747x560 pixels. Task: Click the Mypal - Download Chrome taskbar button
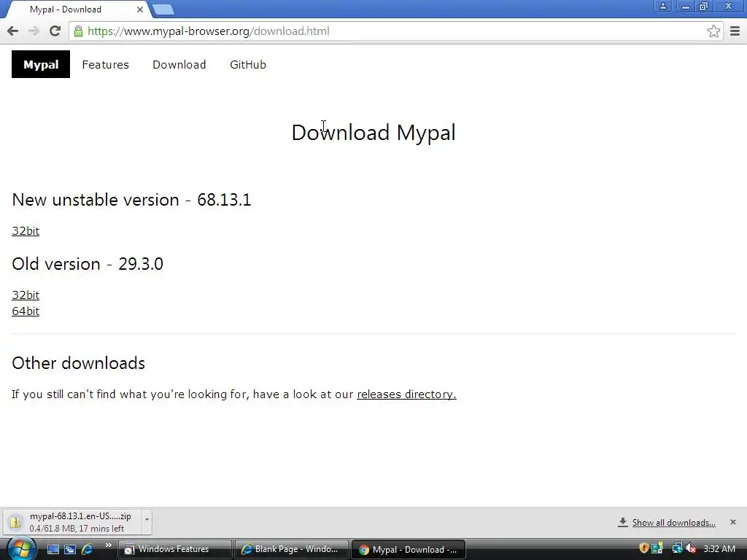point(409,550)
